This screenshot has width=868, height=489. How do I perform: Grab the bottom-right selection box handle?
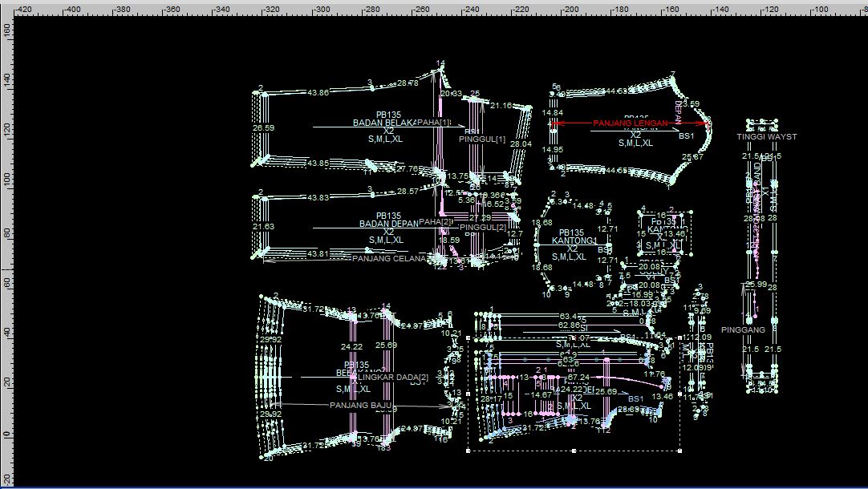680,451
